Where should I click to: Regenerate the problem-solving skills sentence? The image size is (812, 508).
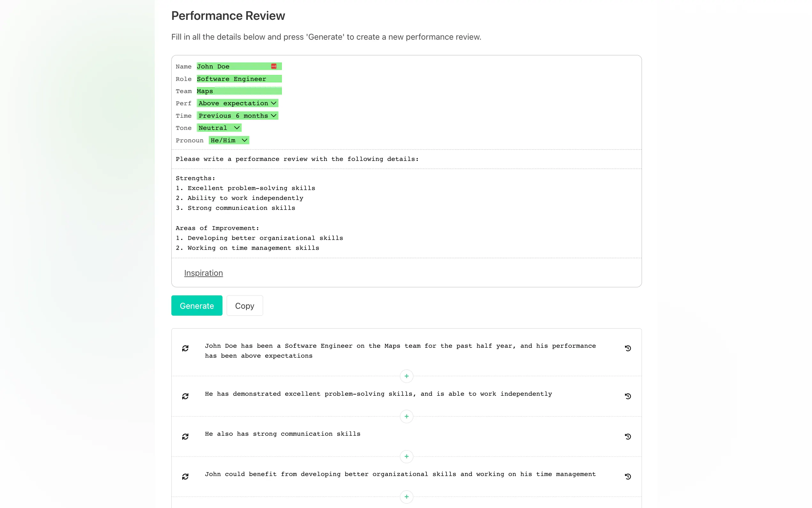(185, 396)
